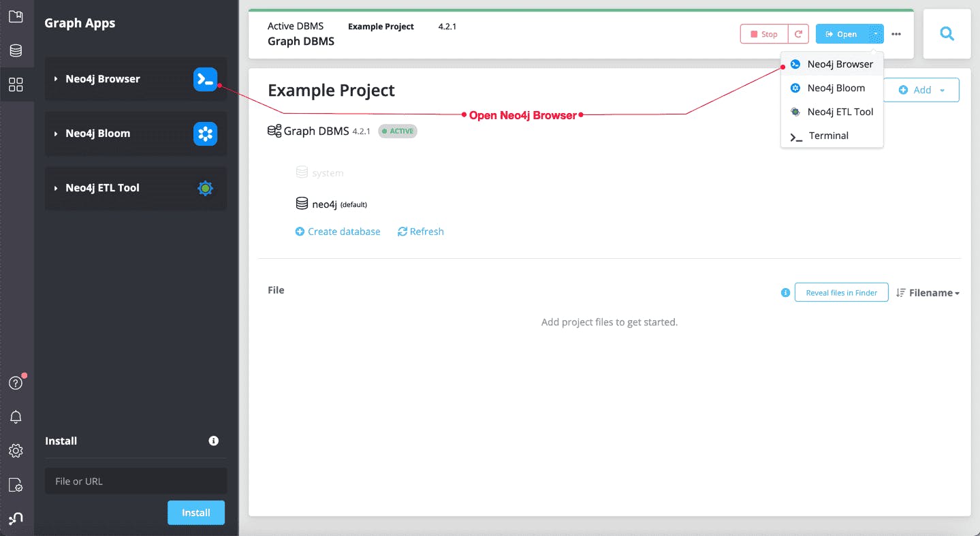
Task: Restart the DBMS with the refresh icon
Action: click(x=799, y=34)
